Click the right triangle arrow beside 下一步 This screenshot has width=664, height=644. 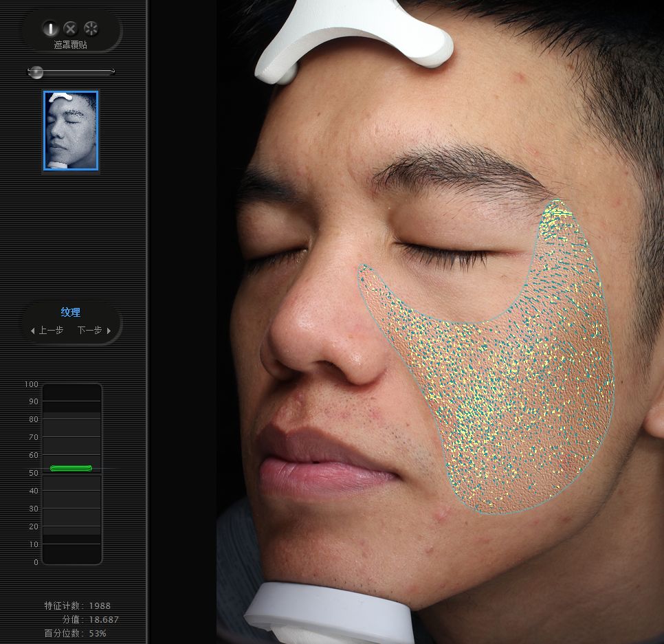click(109, 331)
